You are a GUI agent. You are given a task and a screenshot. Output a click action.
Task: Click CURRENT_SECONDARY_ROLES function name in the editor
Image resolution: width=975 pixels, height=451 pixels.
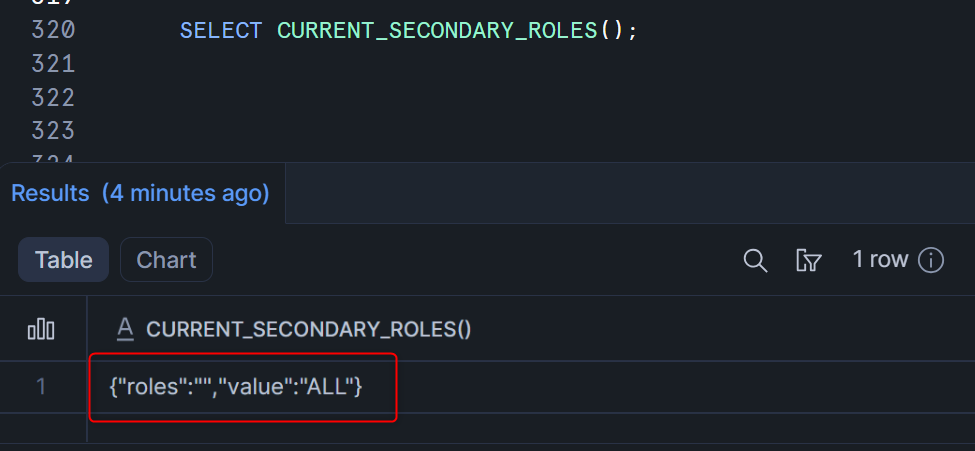(437, 30)
